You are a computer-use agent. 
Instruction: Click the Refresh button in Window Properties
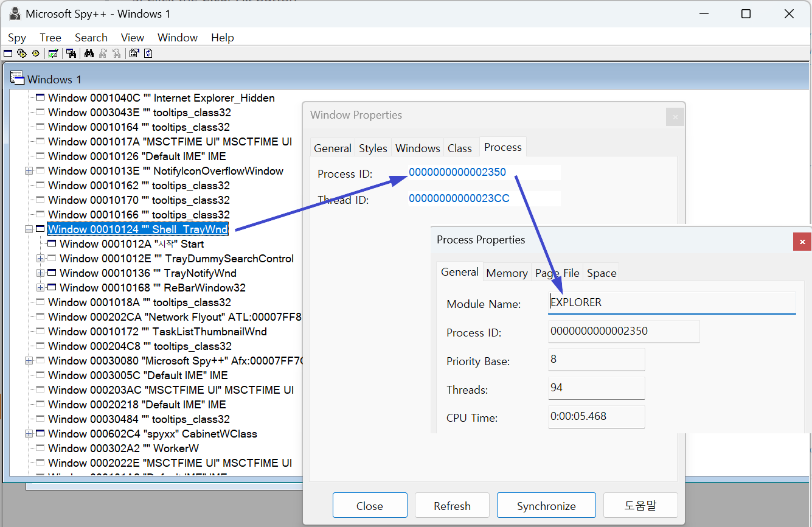click(452, 506)
